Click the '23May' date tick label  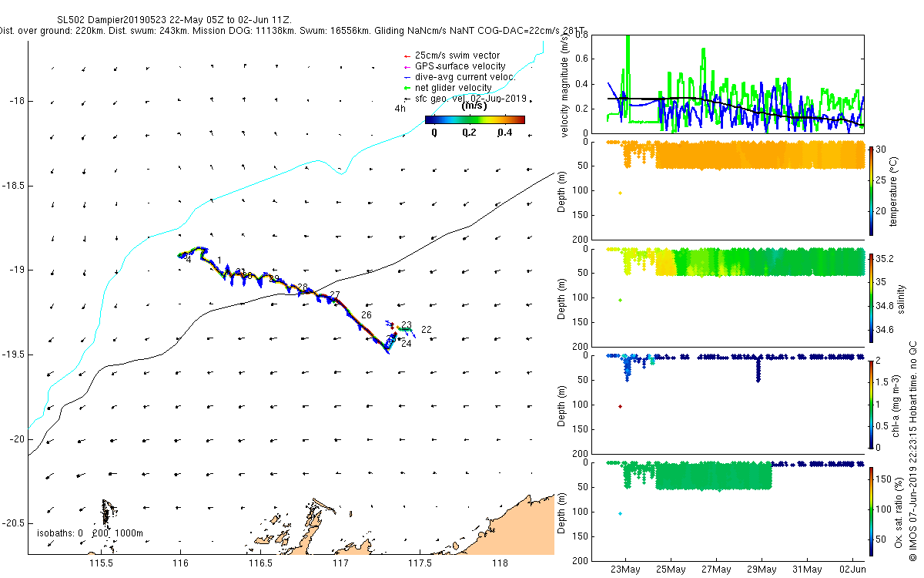625,570
